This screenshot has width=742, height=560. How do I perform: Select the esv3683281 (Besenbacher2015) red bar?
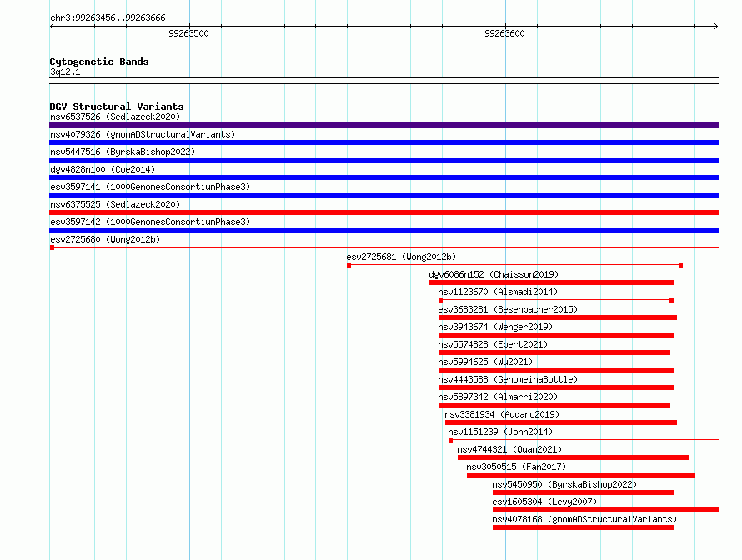558,317
